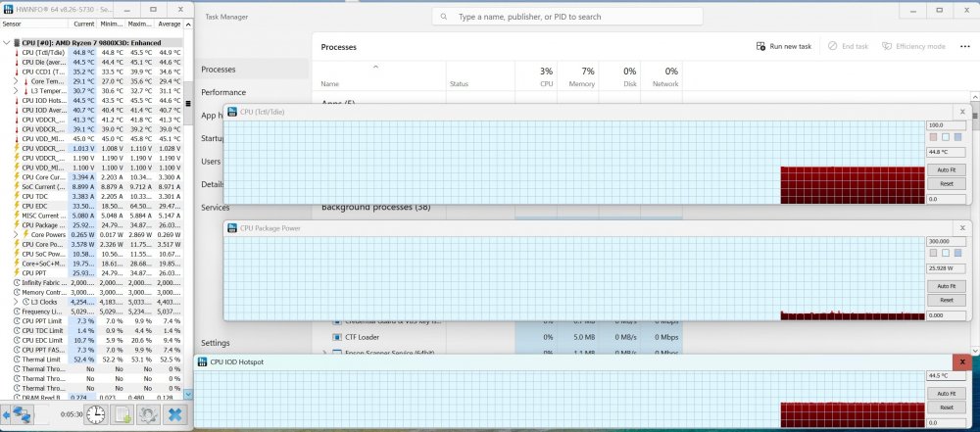Click the CPU Package Power graph window icon
The height and width of the screenshot is (432, 980).
pyautogui.click(x=232, y=228)
